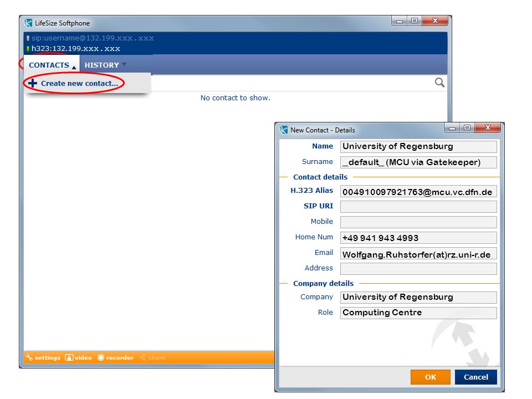Expand the History dropdown arrow

tap(124, 64)
